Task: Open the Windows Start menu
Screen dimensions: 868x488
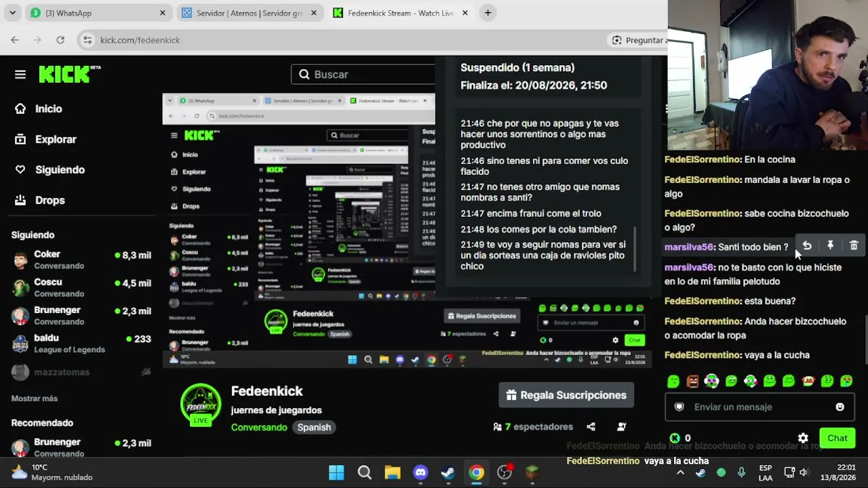Action: 336,472
